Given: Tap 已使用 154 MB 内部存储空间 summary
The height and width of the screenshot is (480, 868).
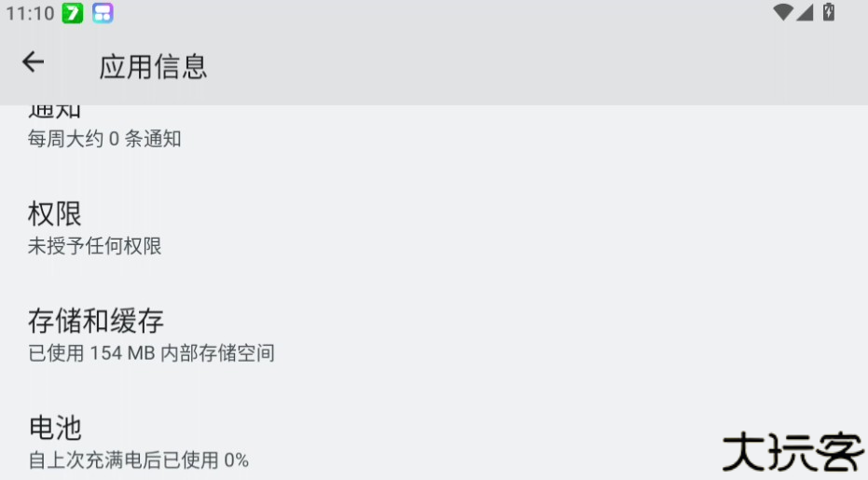Looking at the screenshot, I should tap(151, 353).
